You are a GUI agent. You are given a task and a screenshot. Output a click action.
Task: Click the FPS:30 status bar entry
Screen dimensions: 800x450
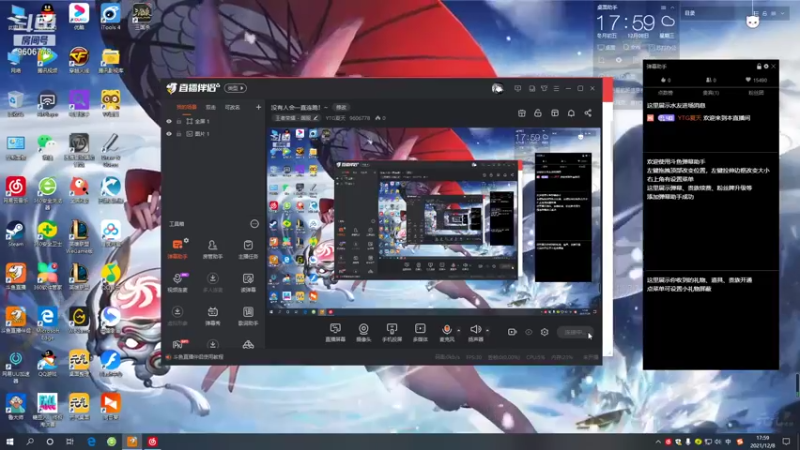[x=473, y=357]
